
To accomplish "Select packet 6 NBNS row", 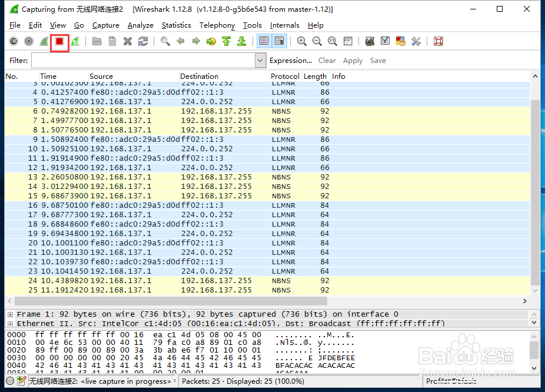I will (x=267, y=111).
